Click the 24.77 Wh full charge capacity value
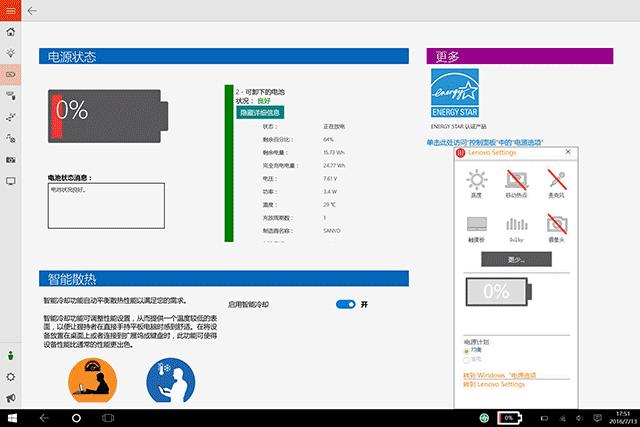The height and width of the screenshot is (427, 640). 334,165
